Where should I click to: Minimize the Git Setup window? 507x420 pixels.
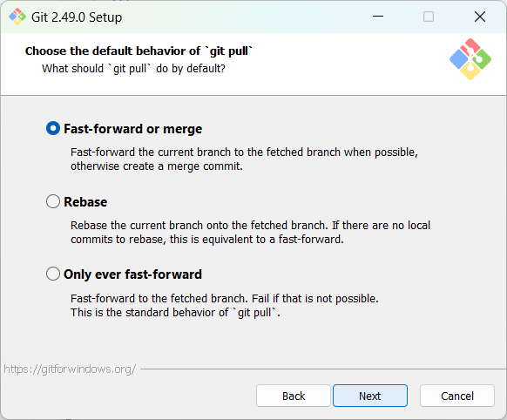coord(378,17)
